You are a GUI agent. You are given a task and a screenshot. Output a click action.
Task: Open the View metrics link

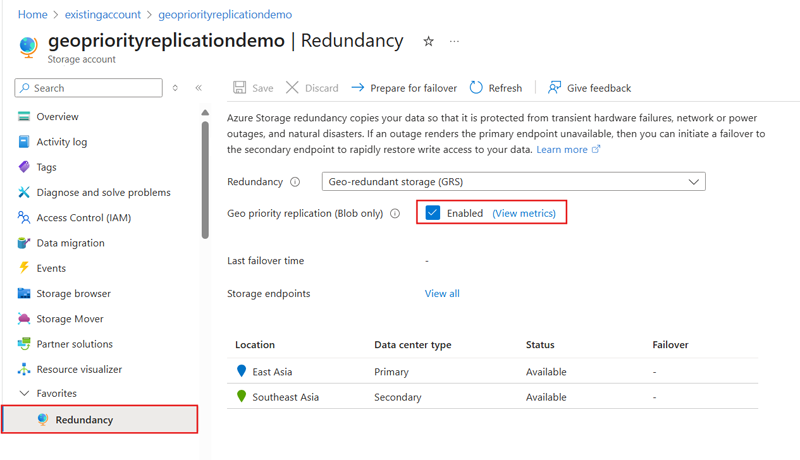pos(524,213)
